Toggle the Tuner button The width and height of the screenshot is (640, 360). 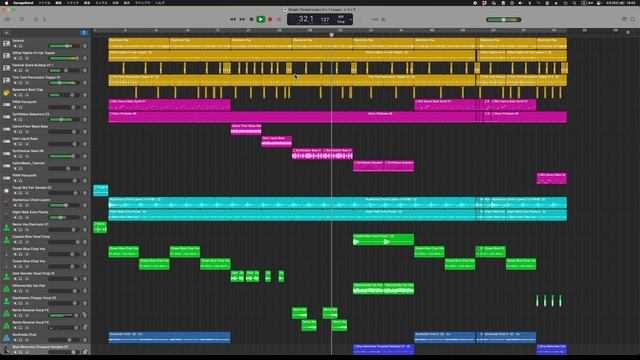(x=360, y=19)
